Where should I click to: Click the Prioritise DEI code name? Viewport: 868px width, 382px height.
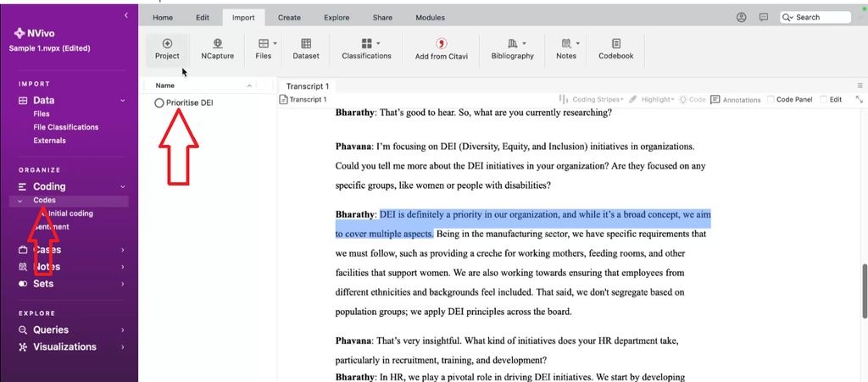[x=189, y=102]
